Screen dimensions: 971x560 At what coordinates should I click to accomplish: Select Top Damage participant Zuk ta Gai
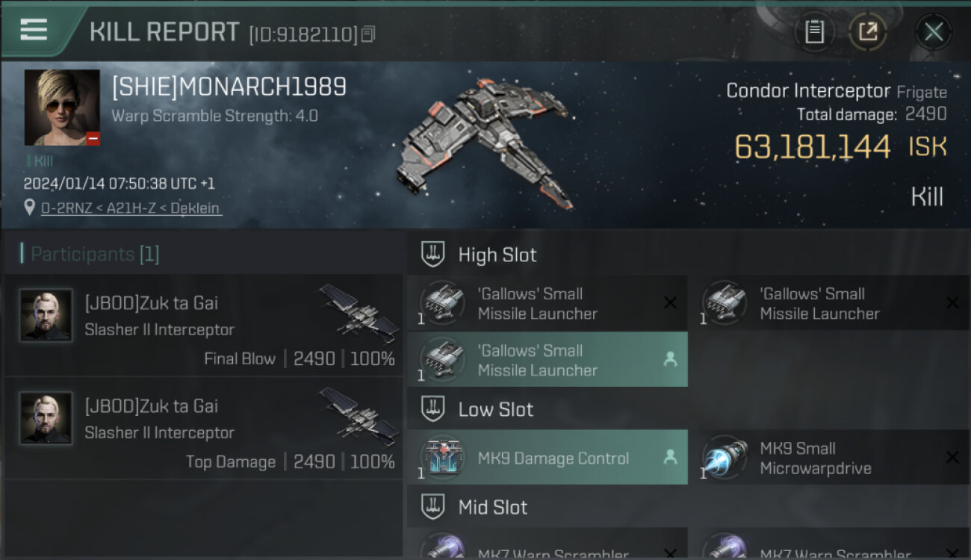[x=203, y=429]
